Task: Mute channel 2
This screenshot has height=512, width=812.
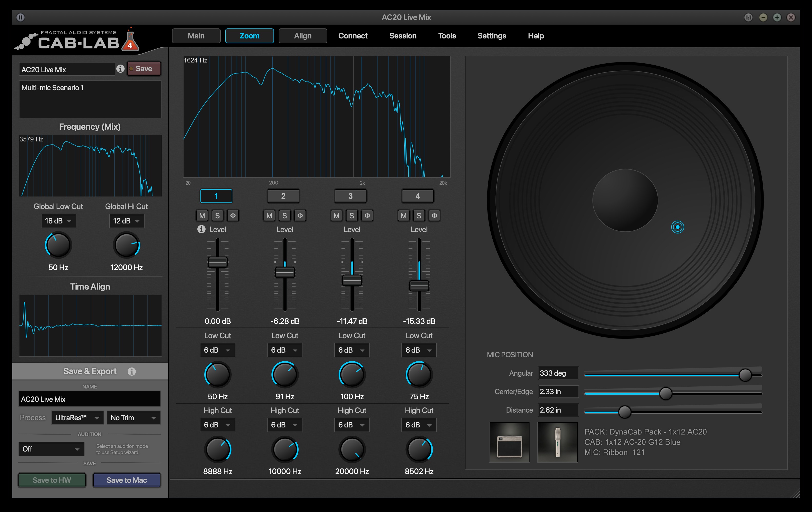Action: pyautogui.click(x=269, y=216)
